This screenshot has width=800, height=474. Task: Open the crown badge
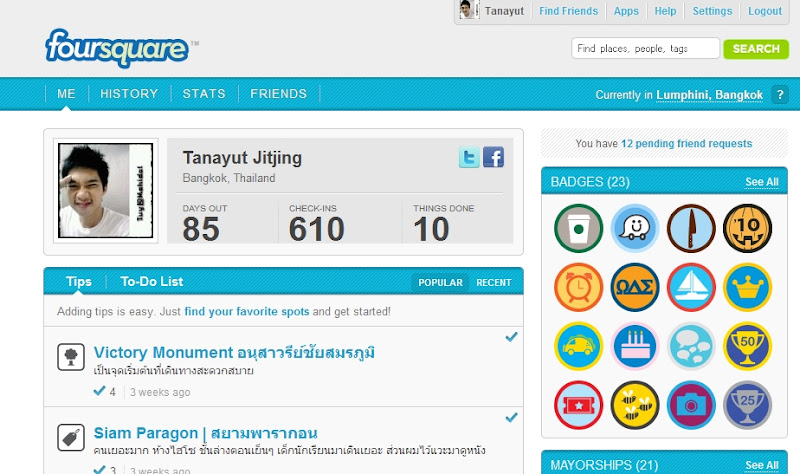[747, 287]
